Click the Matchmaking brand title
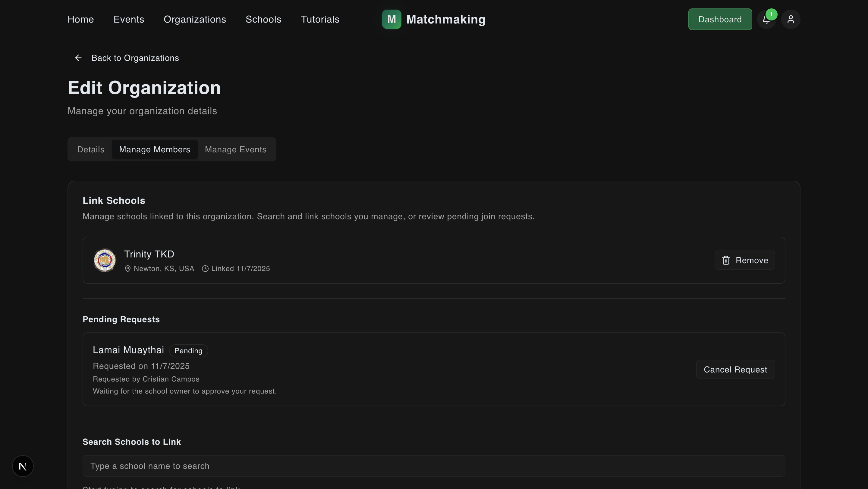 pos(446,19)
